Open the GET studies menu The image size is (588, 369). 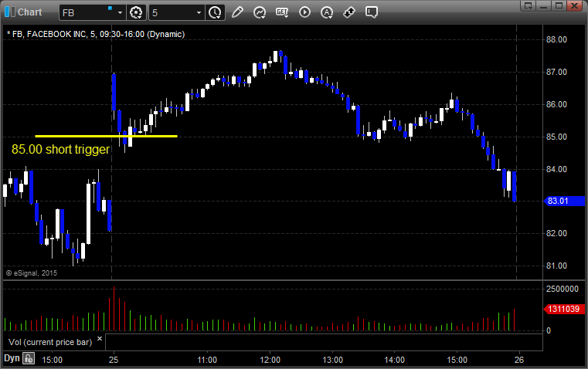point(282,12)
